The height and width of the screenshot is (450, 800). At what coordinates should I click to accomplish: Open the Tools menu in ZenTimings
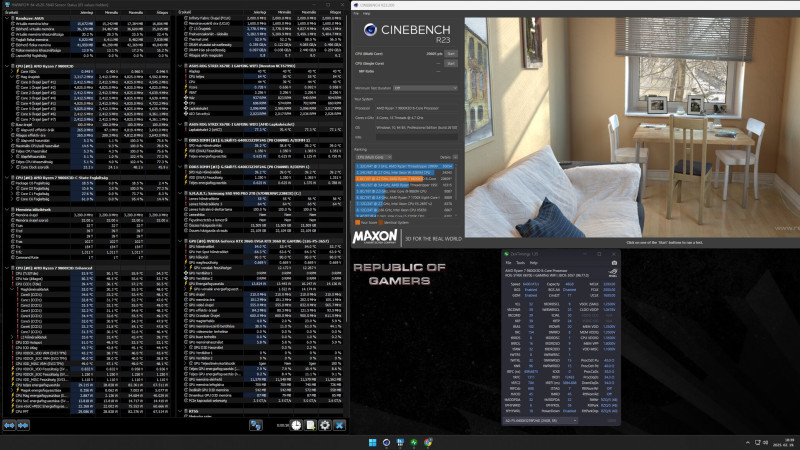(x=520, y=263)
